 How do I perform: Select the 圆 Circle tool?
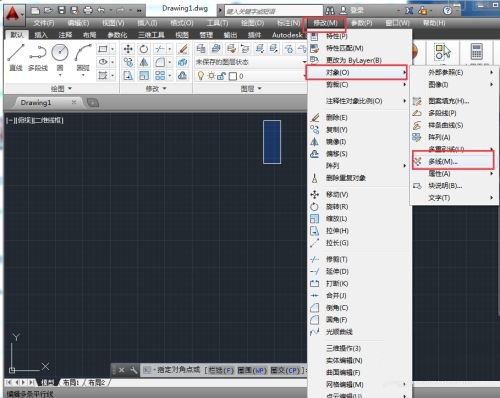click(x=60, y=57)
